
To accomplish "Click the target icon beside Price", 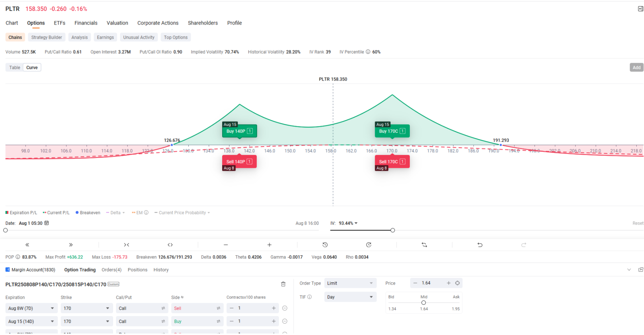I will [458, 283].
